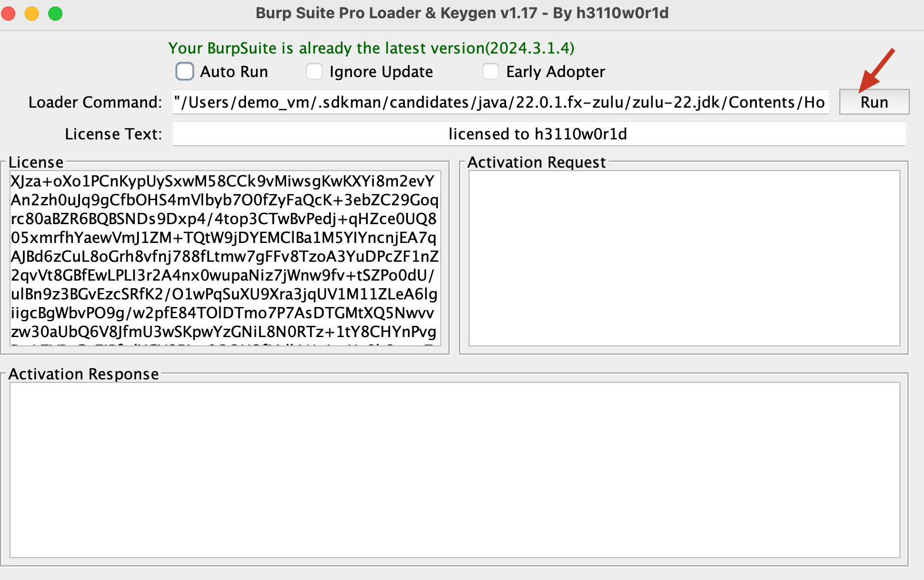
Task: Click the Activation Request text area
Action: [x=684, y=258]
